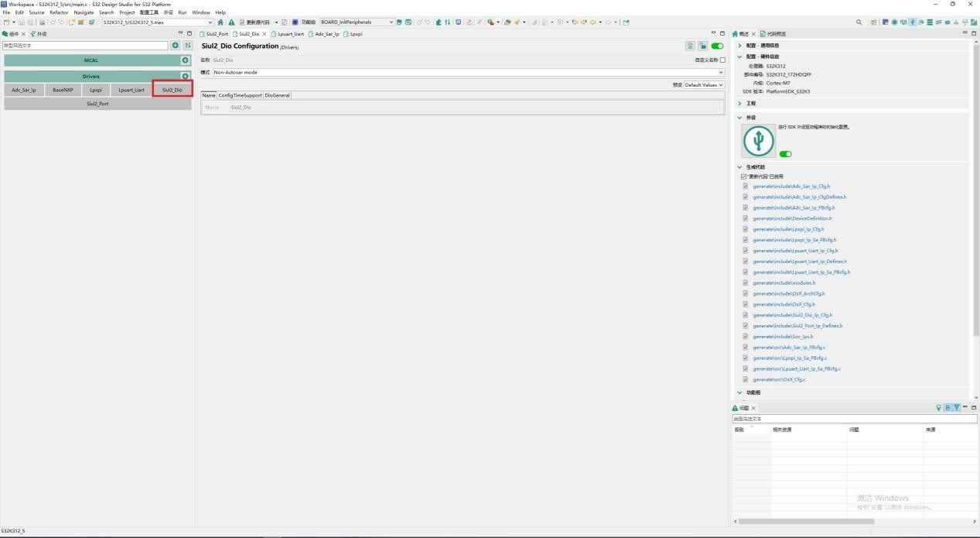Open the ConfigTimeSupport tab

(x=241, y=95)
